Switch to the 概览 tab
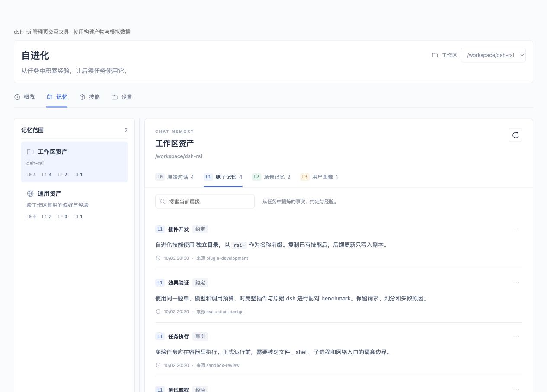The image size is (547, 392). pos(25,97)
